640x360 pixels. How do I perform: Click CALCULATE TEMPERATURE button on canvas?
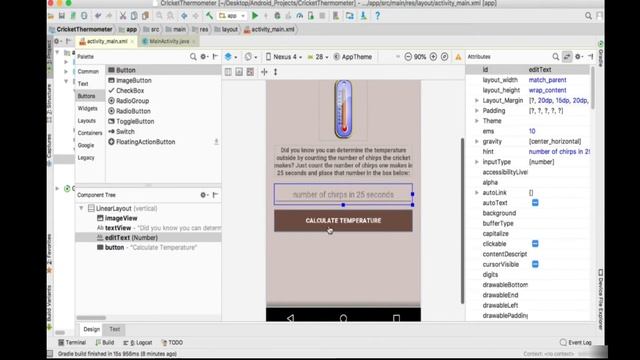[343, 221]
